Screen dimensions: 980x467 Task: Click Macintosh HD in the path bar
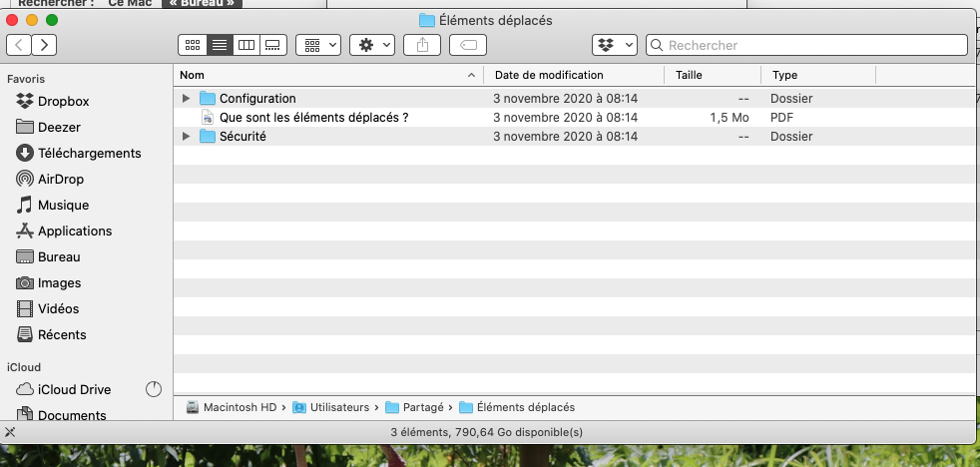pyautogui.click(x=232, y=407)
